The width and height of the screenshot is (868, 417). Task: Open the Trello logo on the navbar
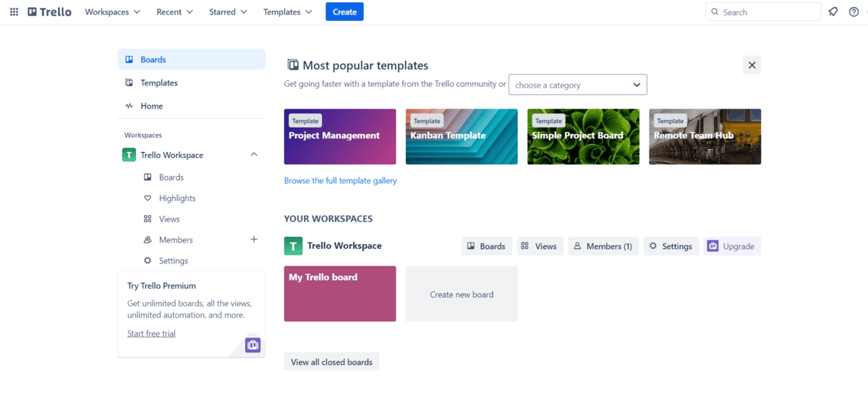tap(48, 12)
